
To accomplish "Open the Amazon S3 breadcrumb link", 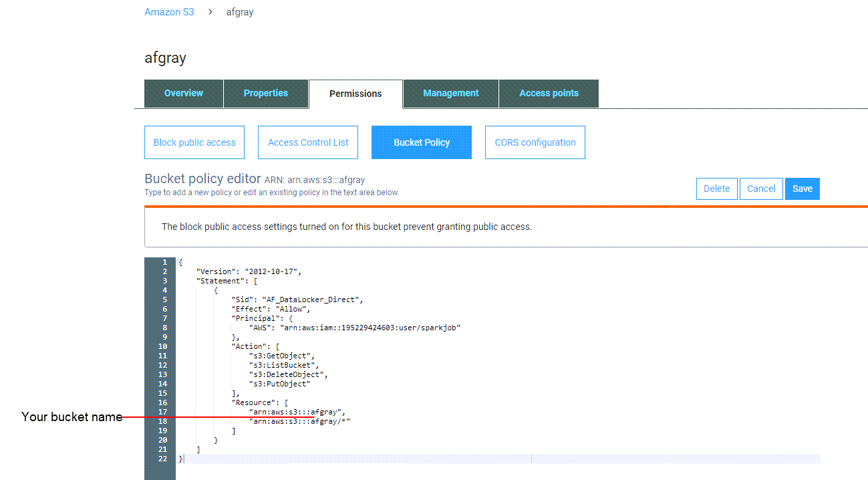I will click(x=169, y=12).
